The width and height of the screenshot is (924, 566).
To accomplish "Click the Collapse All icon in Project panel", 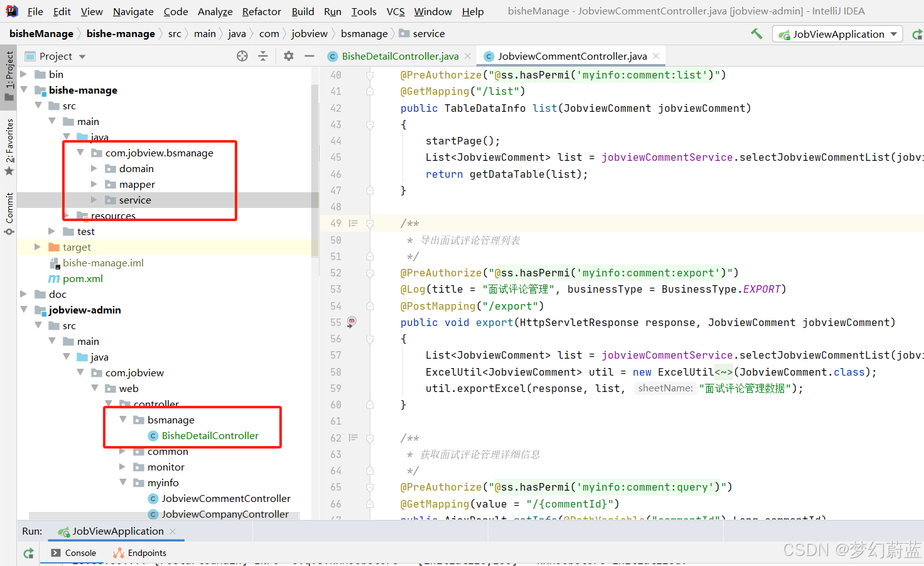I will click(x=263, y=56).
